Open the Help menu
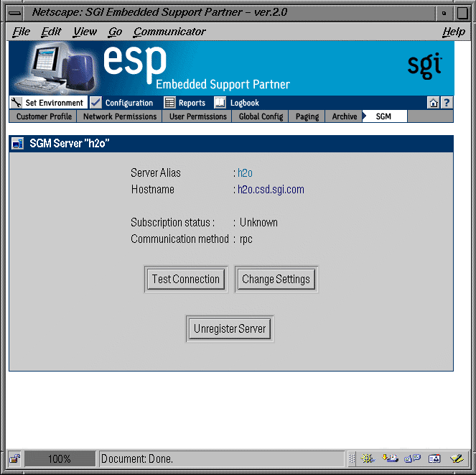The height and width of the screenshot is (475, 476). pos(454,32)
